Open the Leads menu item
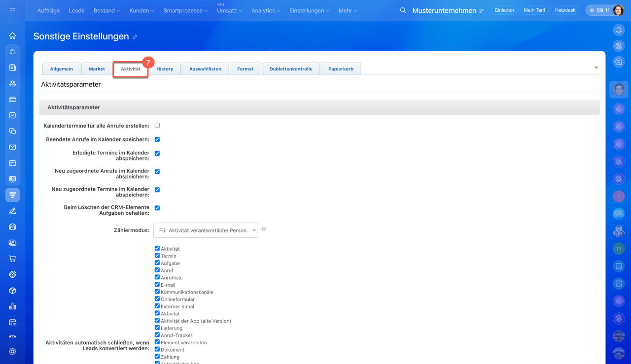This screenshot has width=631, height=364. (76, 10)
